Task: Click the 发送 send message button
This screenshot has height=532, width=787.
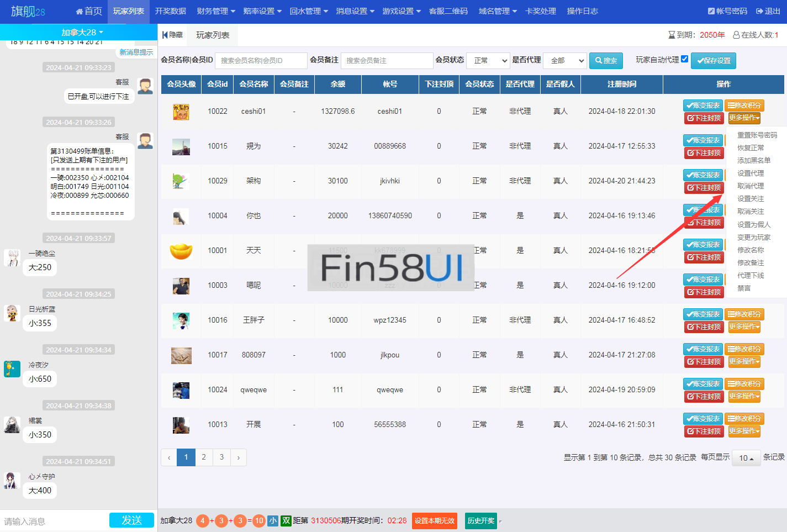Action: [x=131, y=520]
